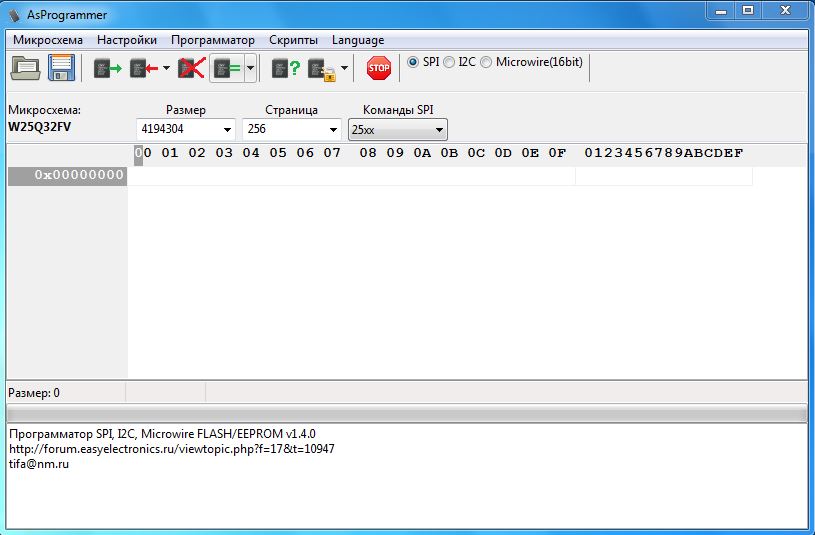Hit the red STOP icon
Screen dimensions: 815x535
pyautogui.click(x=379, y=68)
